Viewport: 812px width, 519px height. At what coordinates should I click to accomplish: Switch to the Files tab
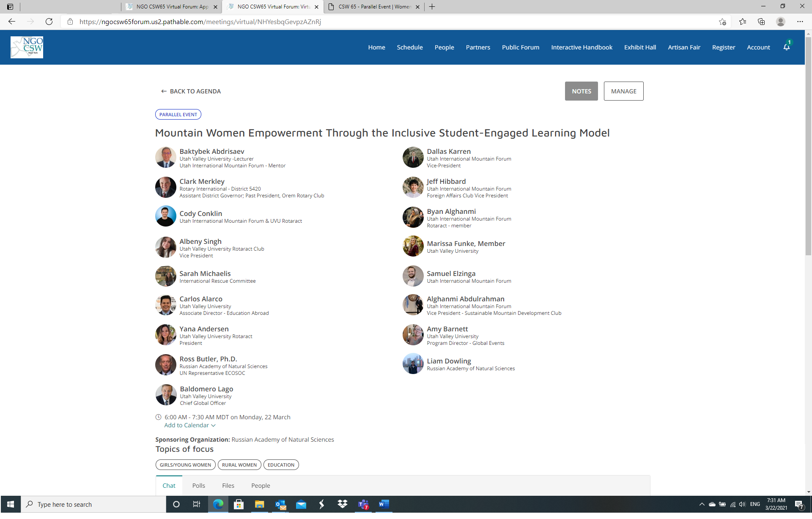click(x=228, y=486)
